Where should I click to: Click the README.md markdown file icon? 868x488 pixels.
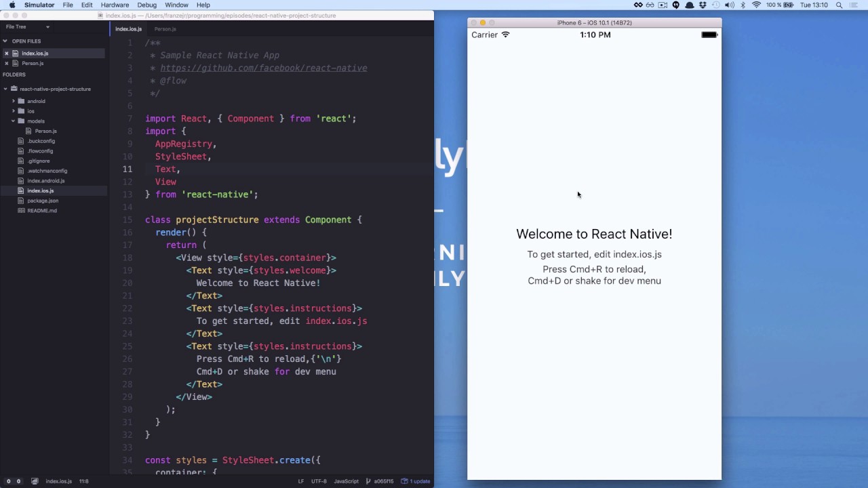pyautogui.click(x=21, y=211)
